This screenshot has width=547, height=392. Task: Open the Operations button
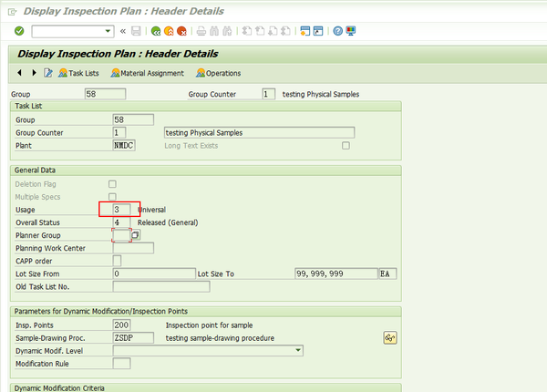coord(219,73)
